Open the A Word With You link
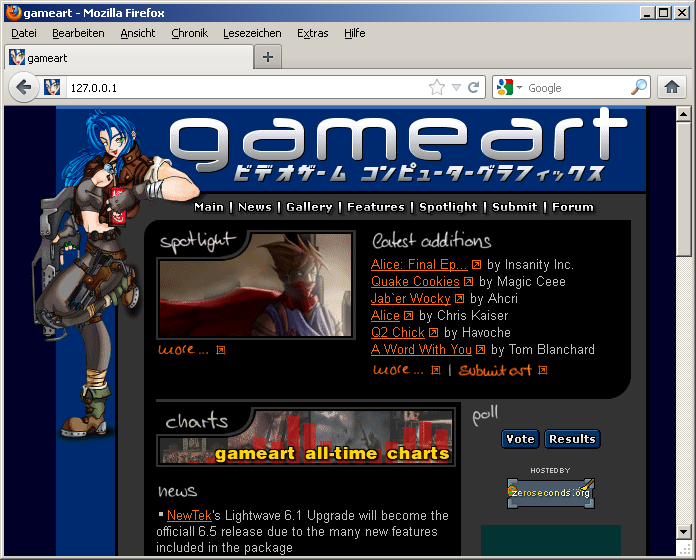Screen dimensions: 696x560 click(x=421, y=349)
